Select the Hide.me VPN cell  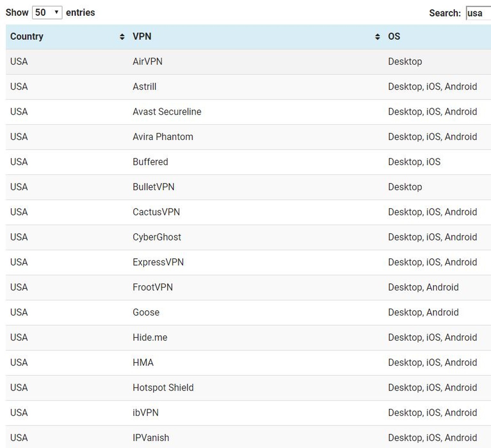(150, 337)
